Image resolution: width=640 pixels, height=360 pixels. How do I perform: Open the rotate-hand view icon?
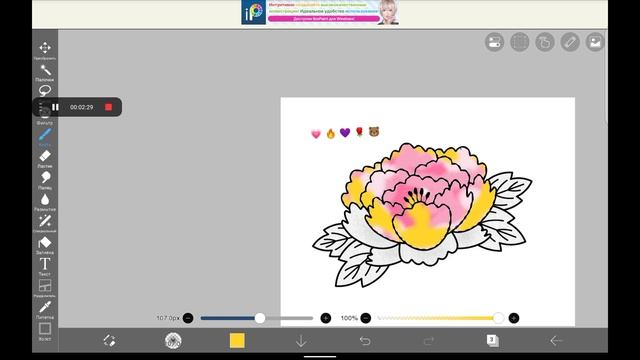point(545,42)
